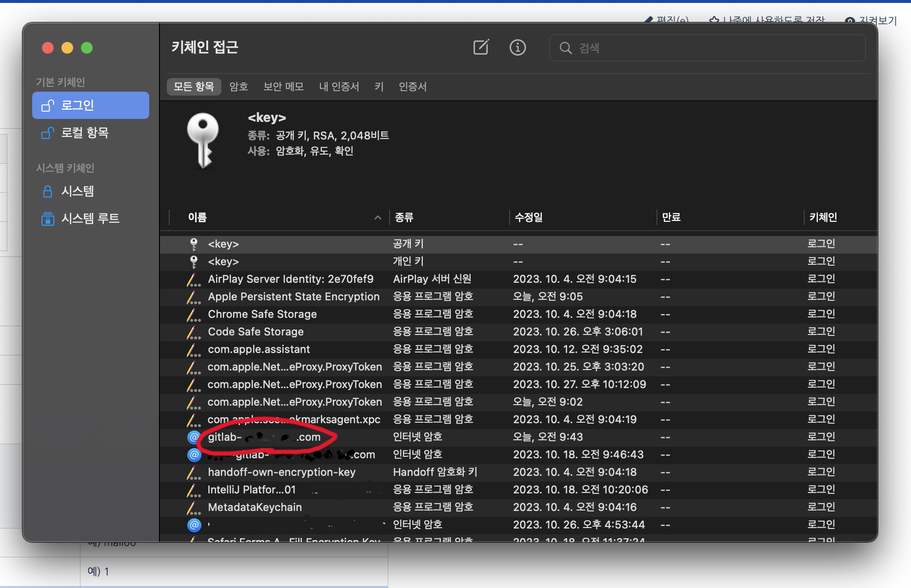
Task: Click the @ icon of the row dated 2023. 10. 26. 오후 4:53:44
Action: click(x=194, y=525)
